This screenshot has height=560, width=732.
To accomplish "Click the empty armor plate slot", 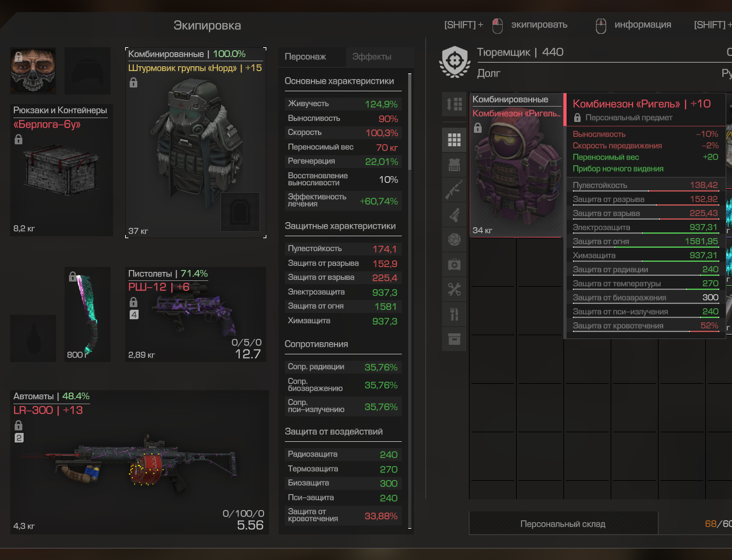I will click(240, 212).
